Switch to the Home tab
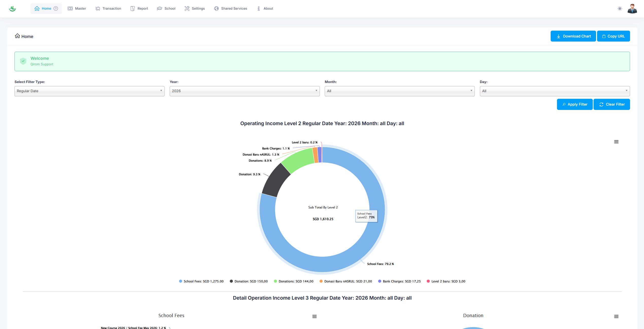The width and height of the screenshot is (644, 329). (x=46, y=8)
